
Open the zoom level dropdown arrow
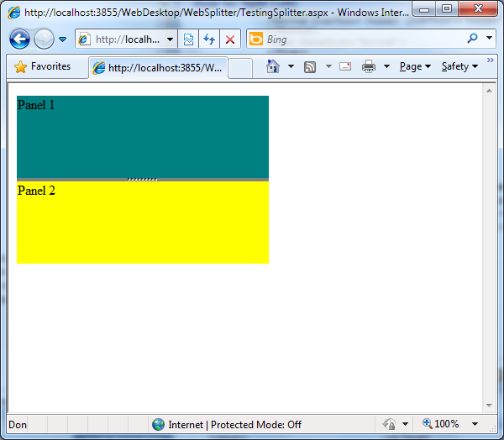click(475, 425)
